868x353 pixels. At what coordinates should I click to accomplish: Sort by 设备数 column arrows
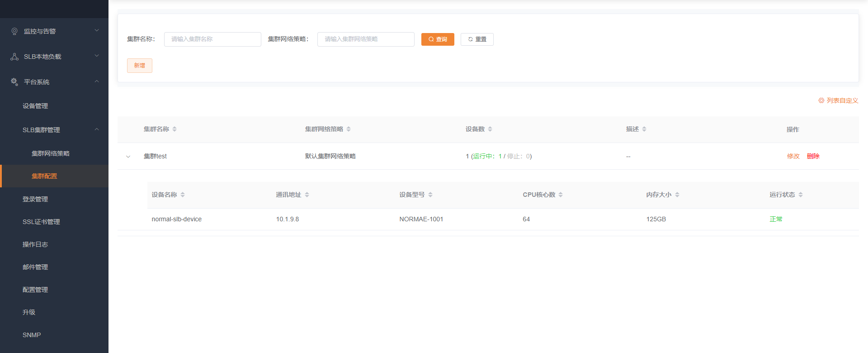click(x=490, y=129)
